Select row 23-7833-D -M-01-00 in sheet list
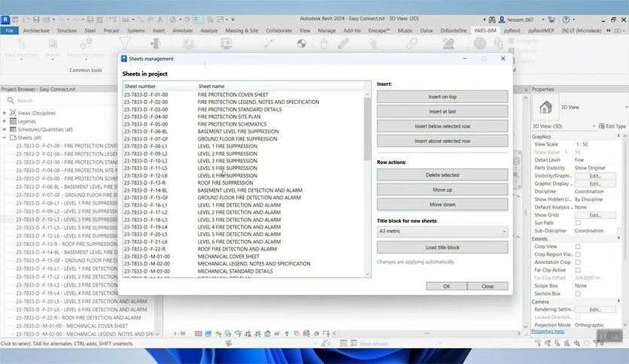 [244, 256]
